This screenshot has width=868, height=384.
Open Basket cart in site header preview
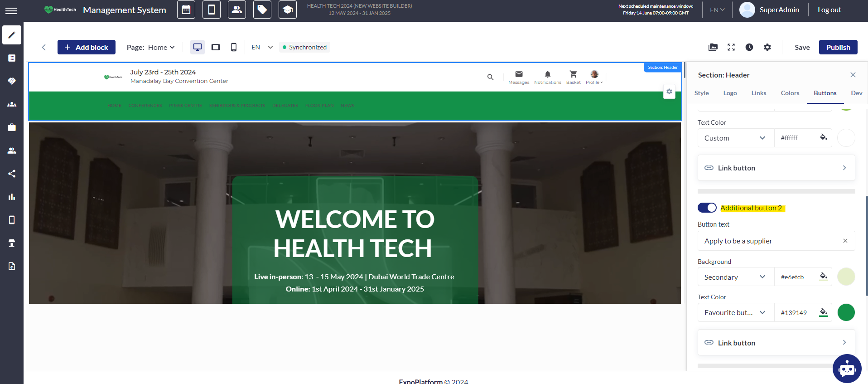click(x=573, y=77)
